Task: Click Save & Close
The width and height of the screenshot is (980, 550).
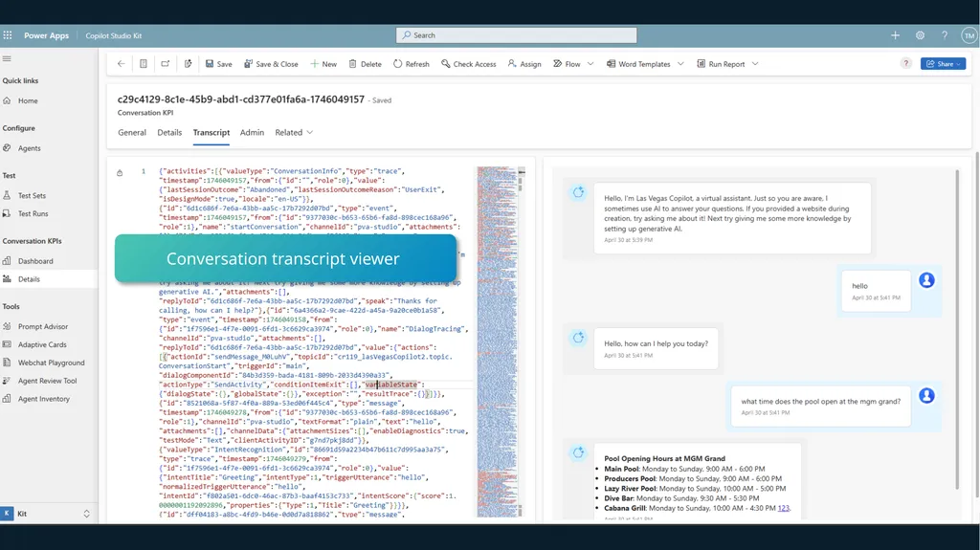Action: pyautogui.click(x=271, y=64)
